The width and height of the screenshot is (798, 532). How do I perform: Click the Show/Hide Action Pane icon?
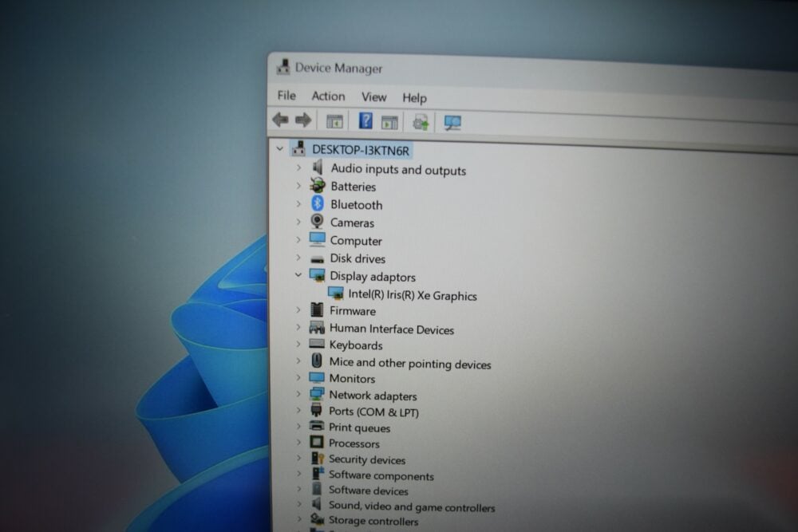coord(389,123)
